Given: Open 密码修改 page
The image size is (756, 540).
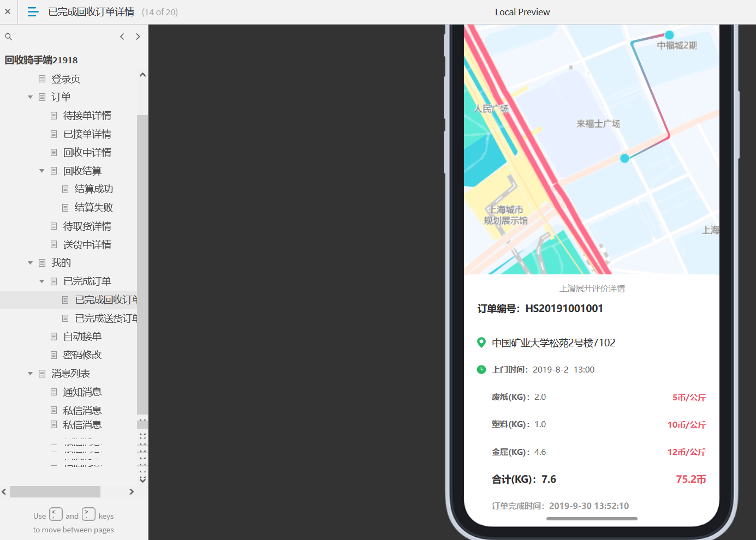Looking at the screenshot, I should [82, 355].
